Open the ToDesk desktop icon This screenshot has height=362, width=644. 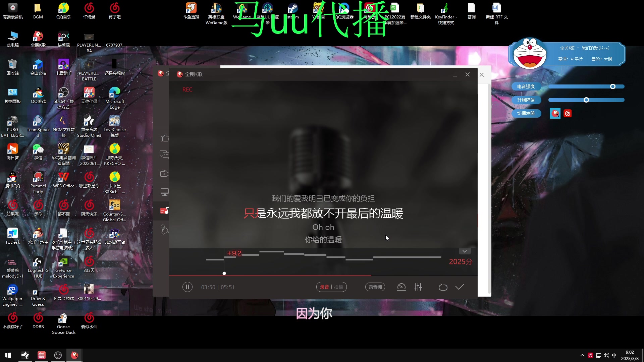click(x=13, y=236)
